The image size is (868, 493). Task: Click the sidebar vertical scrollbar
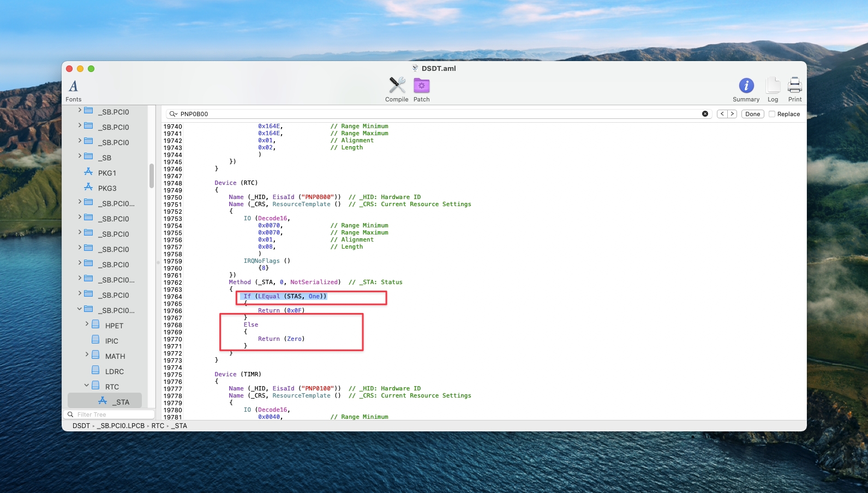tap(152, 176)
